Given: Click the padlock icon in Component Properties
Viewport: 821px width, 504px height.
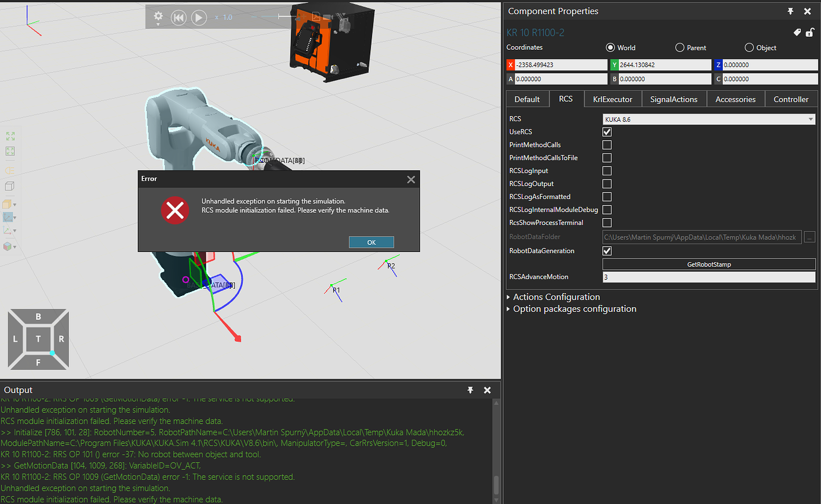Looking at the screenshot, I should 810,32.
